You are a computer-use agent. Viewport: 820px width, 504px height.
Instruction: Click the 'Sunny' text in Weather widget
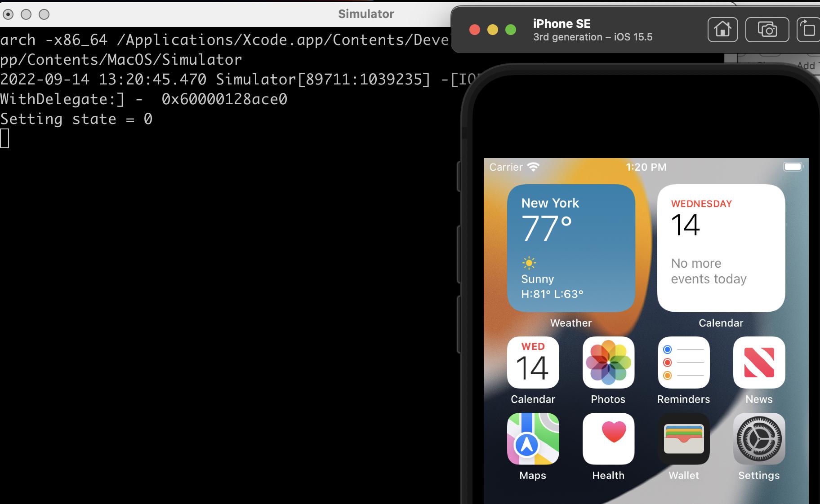click(x=538, y=279)
